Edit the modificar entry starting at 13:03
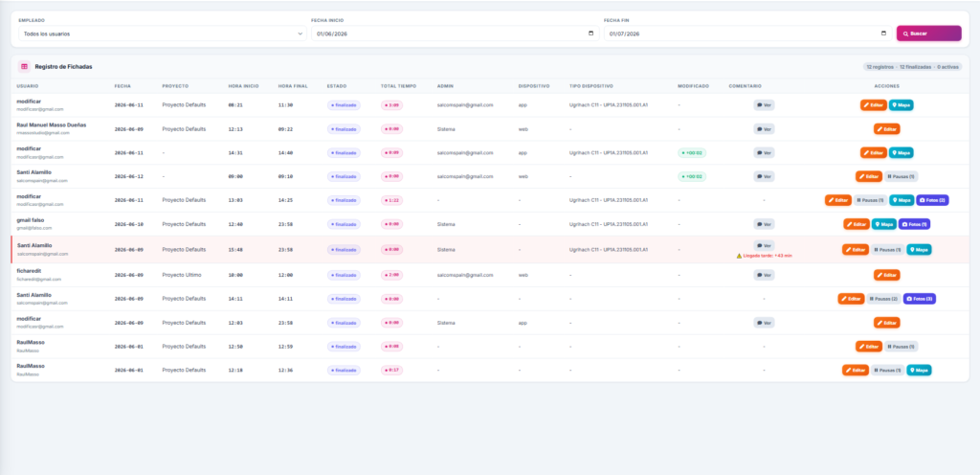 [x=838, y=200]
